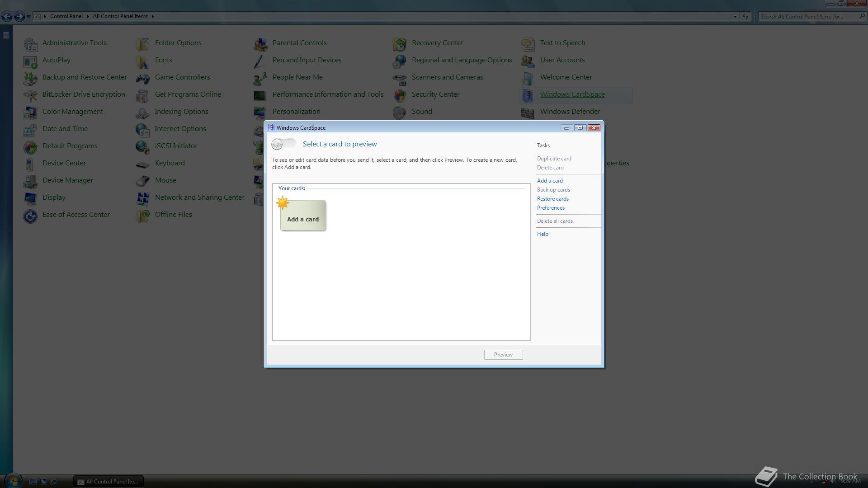Click the Security Center shield icon
The width and height of the screenshot is (868, 488).
pos(400,95)
